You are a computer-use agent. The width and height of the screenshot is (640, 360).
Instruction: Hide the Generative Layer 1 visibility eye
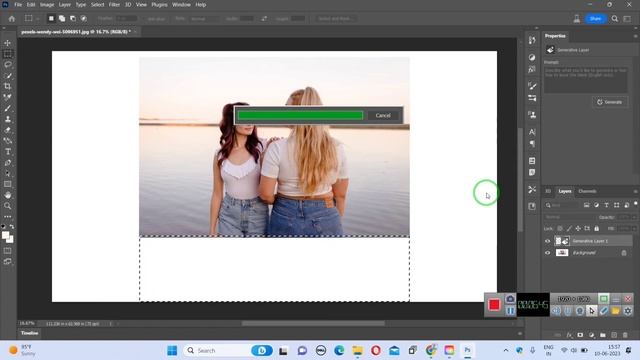(x=547, y=241)
